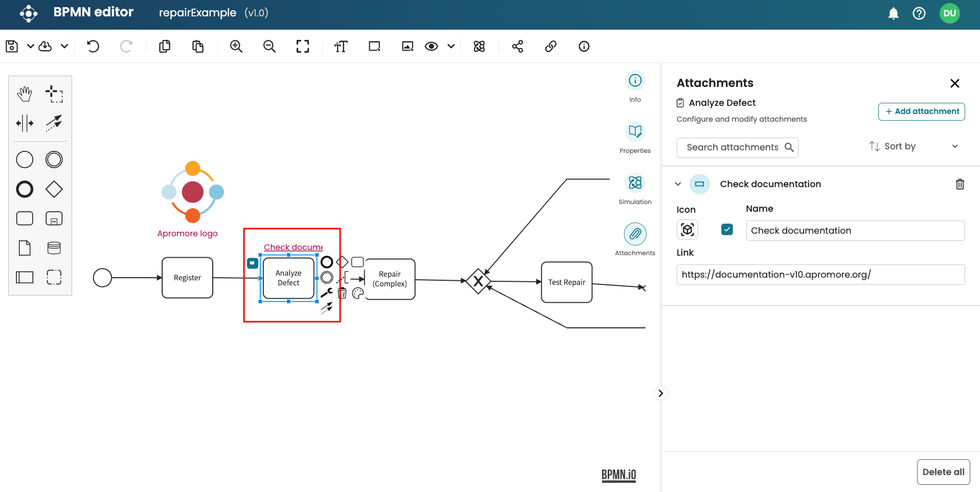Delete the Check documentation attachment via trash
Image resolution: width=980 pixels, height=492 pixels.
coord(960,184)
